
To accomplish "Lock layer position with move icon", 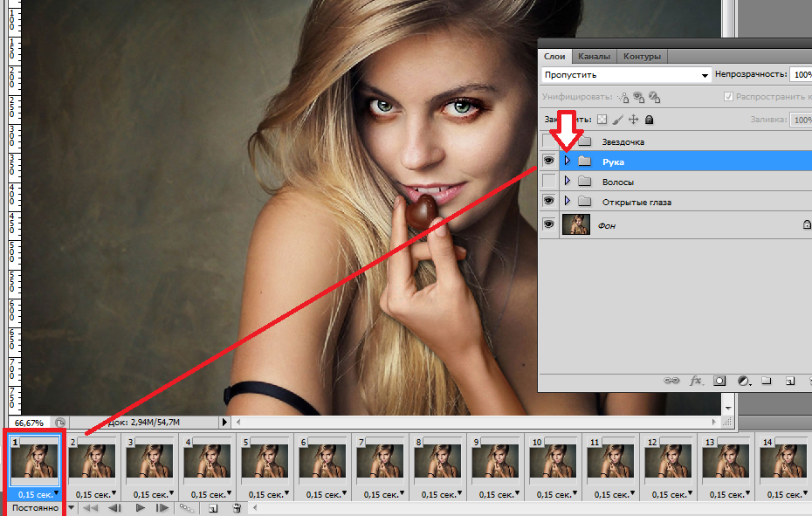I will [x=634, y=120].
